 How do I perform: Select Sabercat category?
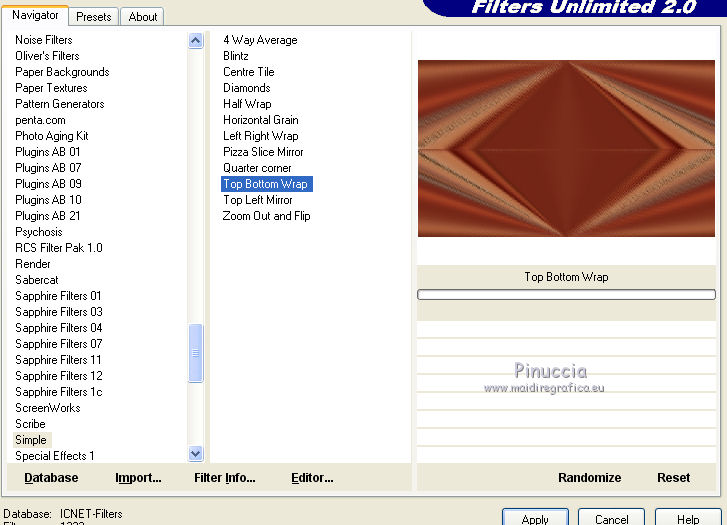click(37, 280)
